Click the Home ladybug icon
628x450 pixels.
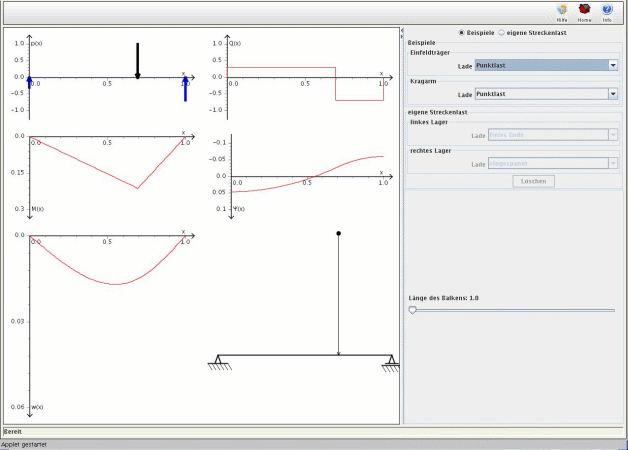point(584,10)
